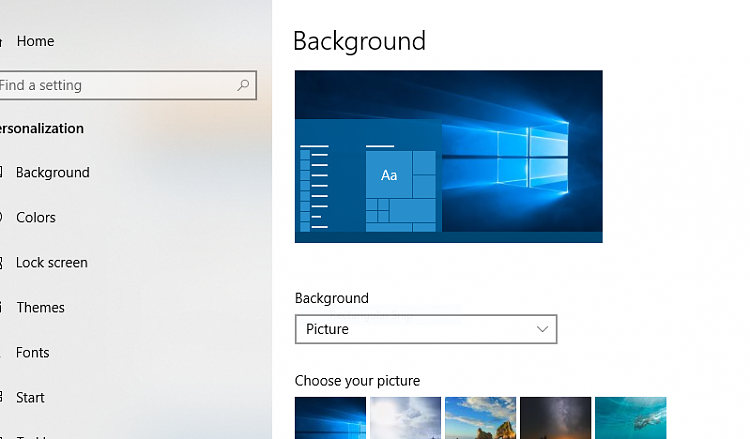Viewport: 750px width, 439px height.
Task: Click the Find a setting search box
Action: tap(115, 86)
